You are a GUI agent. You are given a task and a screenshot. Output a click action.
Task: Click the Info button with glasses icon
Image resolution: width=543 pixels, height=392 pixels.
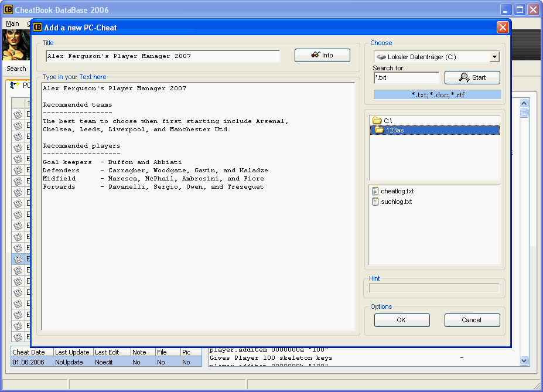[322, 55]
